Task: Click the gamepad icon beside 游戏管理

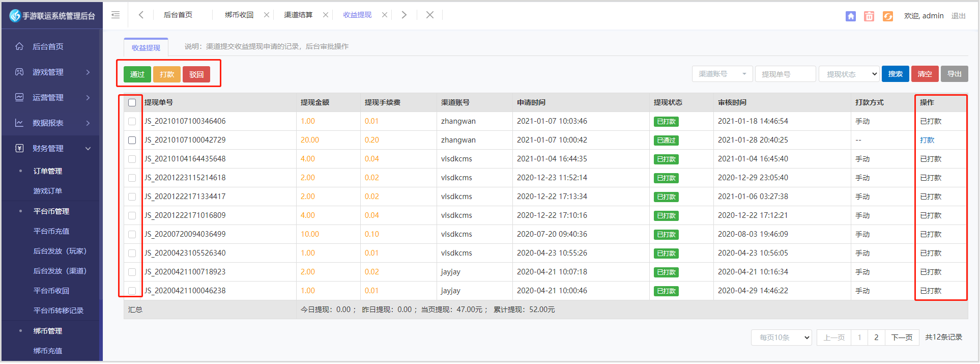Action: click(19, 72)
